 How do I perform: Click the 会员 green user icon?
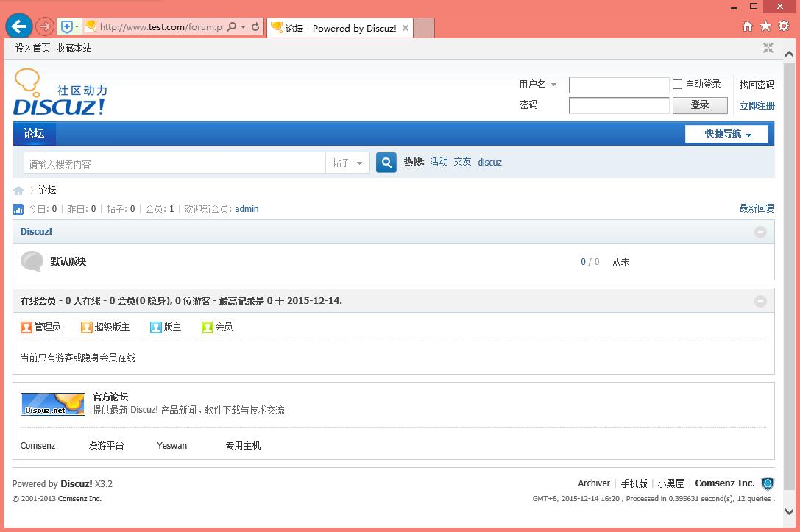pos(207,327)
